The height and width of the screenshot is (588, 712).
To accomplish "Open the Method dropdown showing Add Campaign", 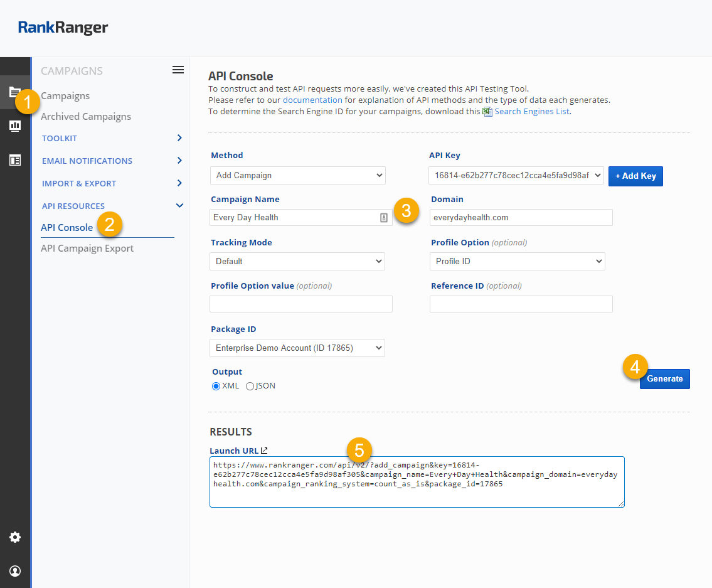I will tap(297, 175).
